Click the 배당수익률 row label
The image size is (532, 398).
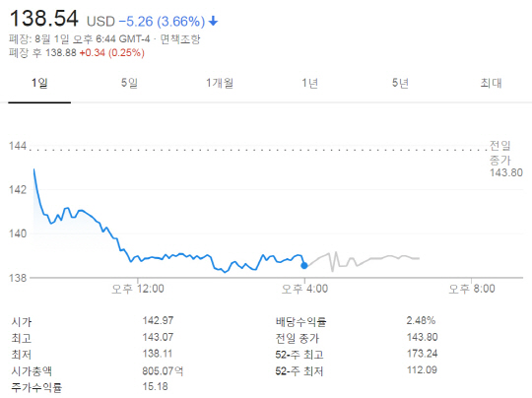pyautogui.click(x=300, y=322)
